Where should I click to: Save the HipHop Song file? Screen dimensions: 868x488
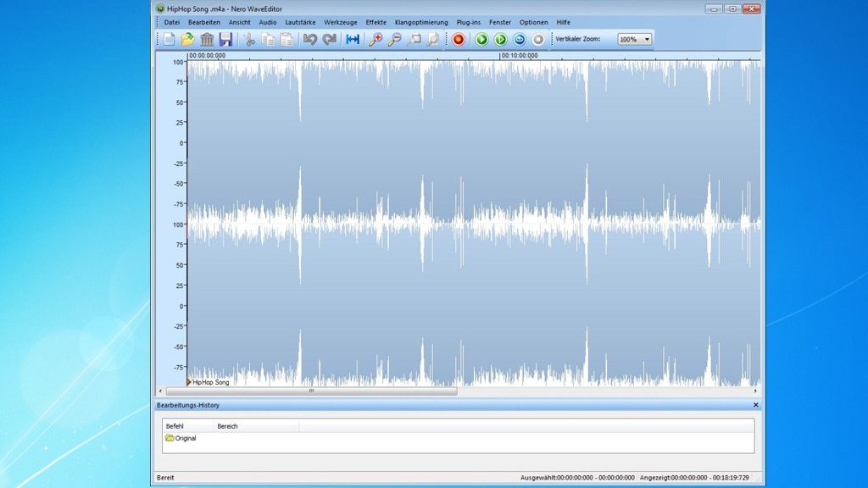pos(226,39)
